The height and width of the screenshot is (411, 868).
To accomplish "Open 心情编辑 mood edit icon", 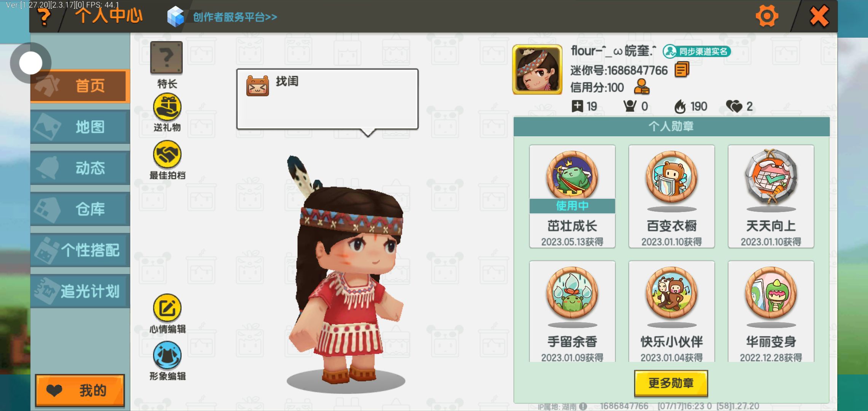I will (x=167, y=308).
